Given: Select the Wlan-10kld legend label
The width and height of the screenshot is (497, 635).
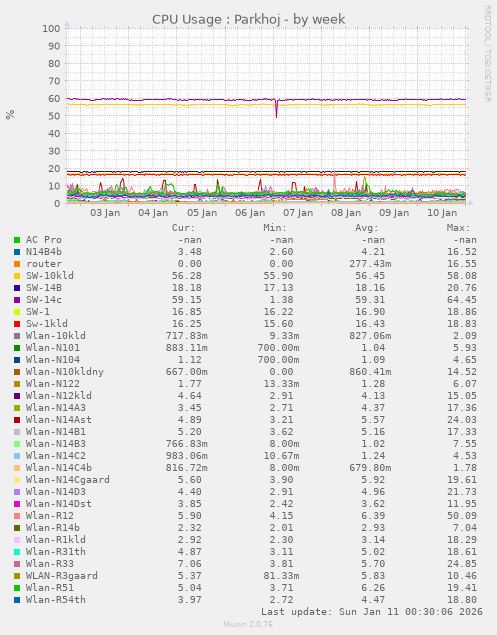Looking at the screenshot, I should pos(56,336).
